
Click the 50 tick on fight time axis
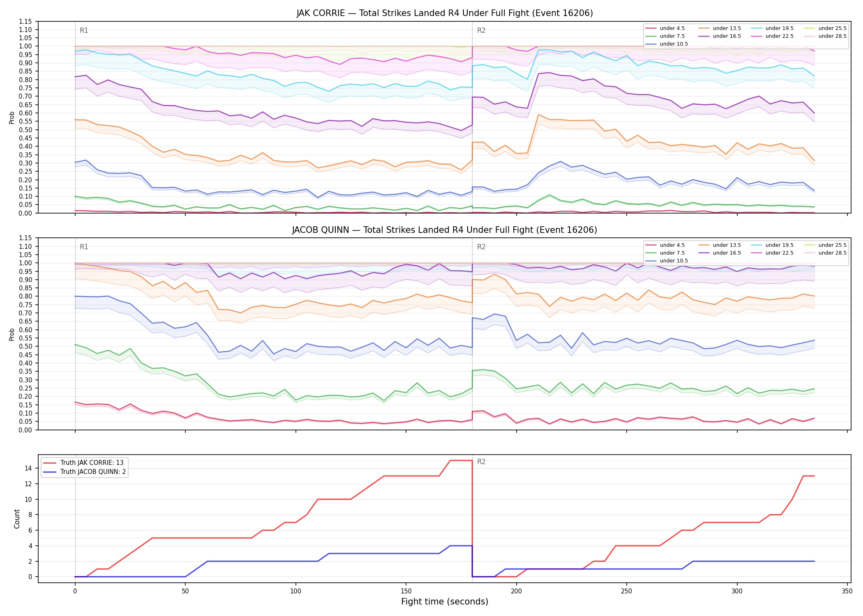tap(185, 591)
